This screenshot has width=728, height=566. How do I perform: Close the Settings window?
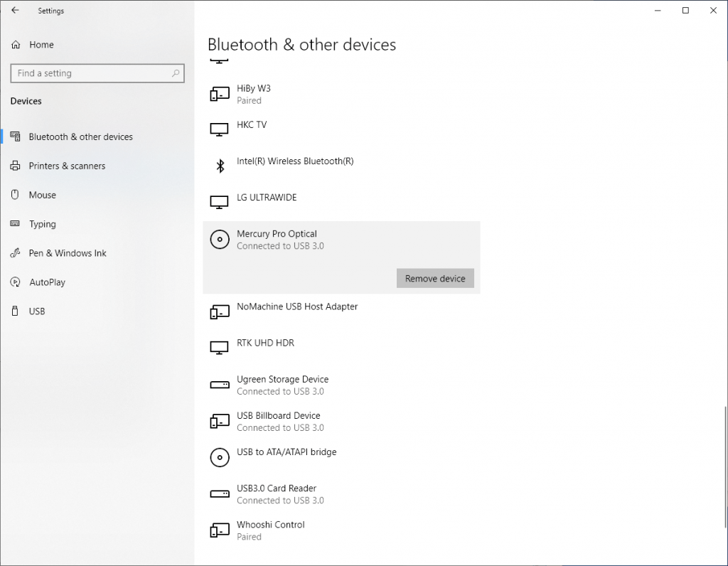(x=714, y=10)
